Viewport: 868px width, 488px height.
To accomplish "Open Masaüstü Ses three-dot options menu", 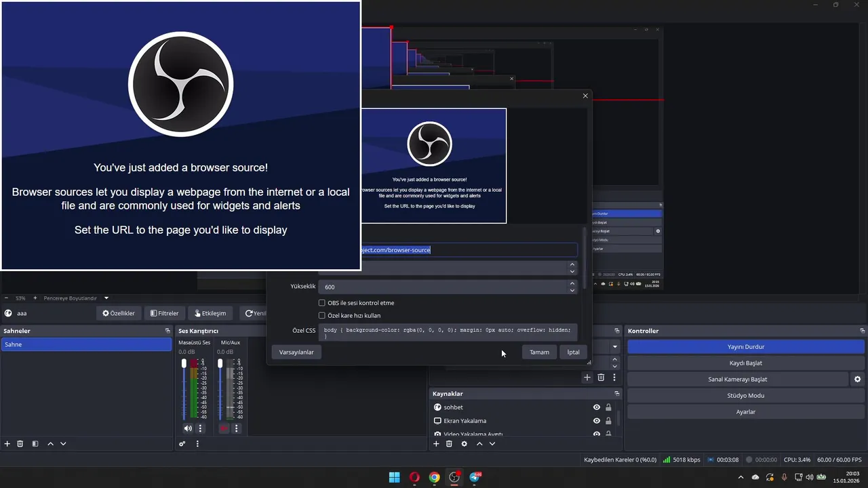I will click(200, 428).
